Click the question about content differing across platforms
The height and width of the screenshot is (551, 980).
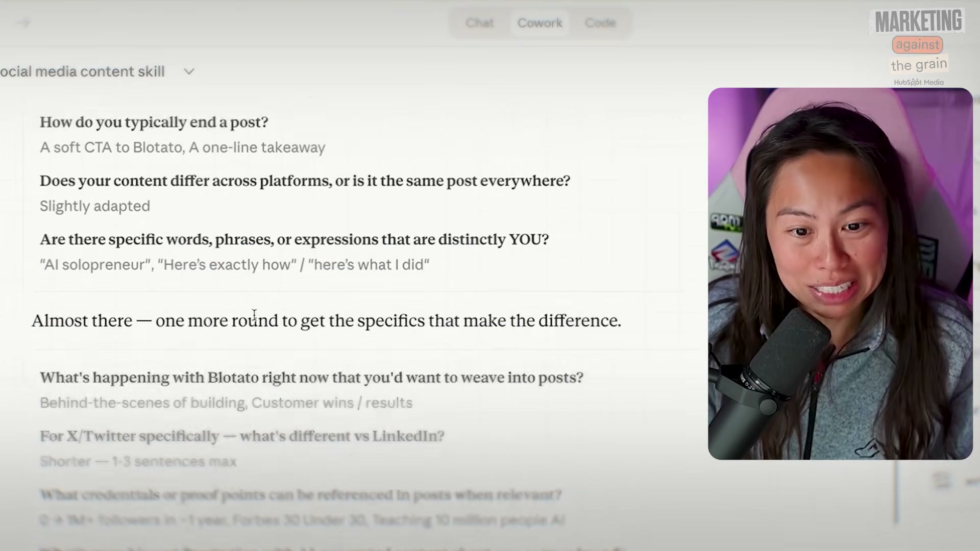click(305, 181)
